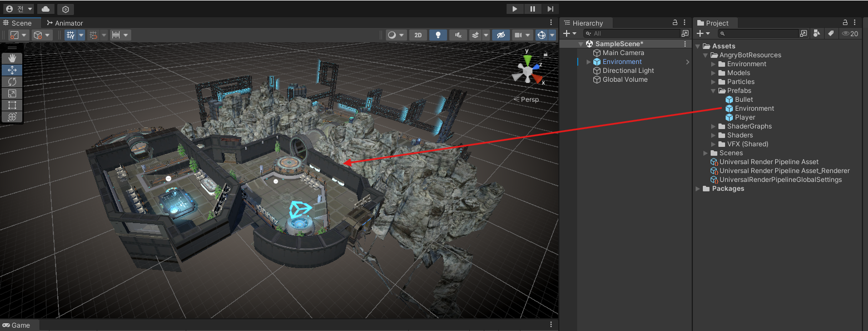The width and height of the screenshot is (868, 331).
Task: Click the red X axis of the orientation gizmo
Action: tap(537, 78)
